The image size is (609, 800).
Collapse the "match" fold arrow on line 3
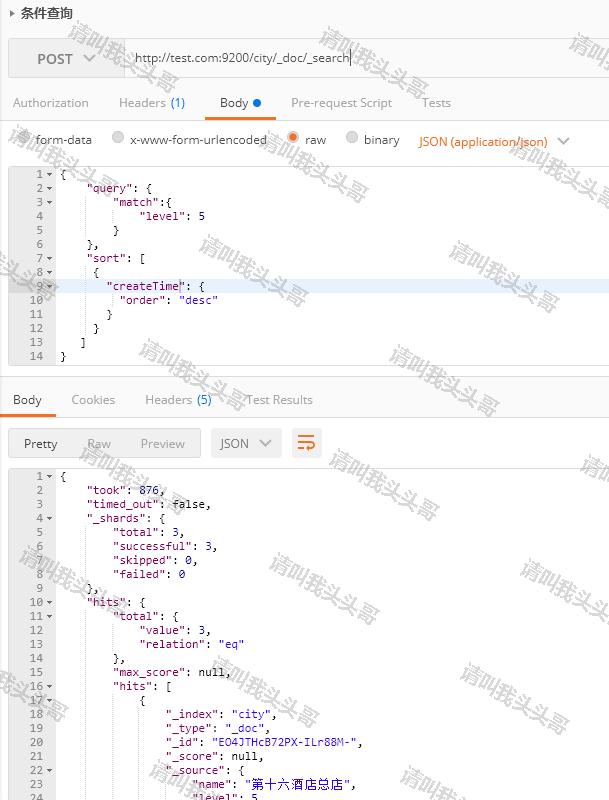(x=49, y=203)
